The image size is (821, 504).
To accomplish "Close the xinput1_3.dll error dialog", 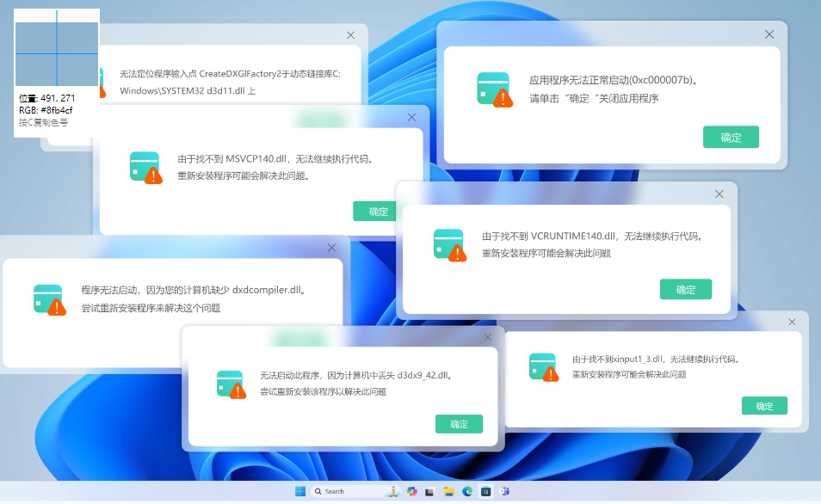I will pos(792,322).
